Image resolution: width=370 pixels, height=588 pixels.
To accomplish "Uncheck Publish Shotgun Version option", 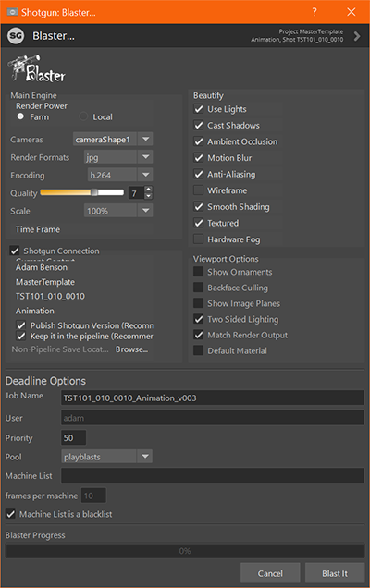I will coord(21,325).
